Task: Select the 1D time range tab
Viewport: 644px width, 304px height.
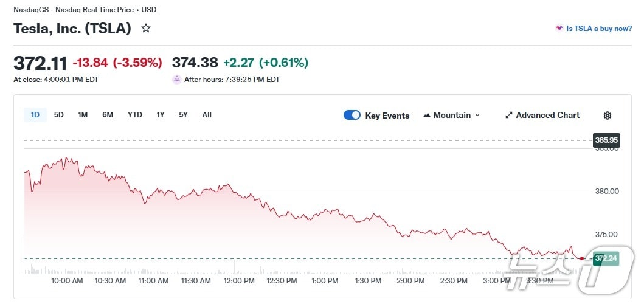Action: coord(35,115)
